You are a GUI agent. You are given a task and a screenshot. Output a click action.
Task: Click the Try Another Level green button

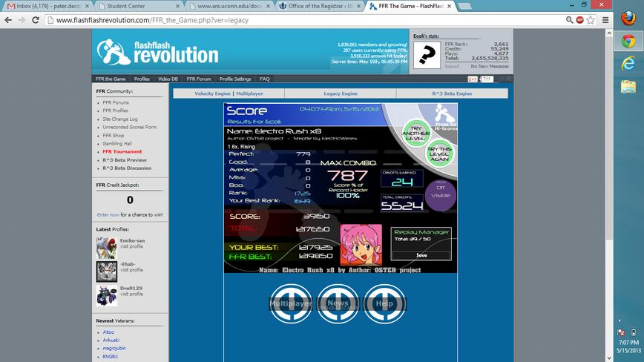pyautogui.click(x=415, y=134)
